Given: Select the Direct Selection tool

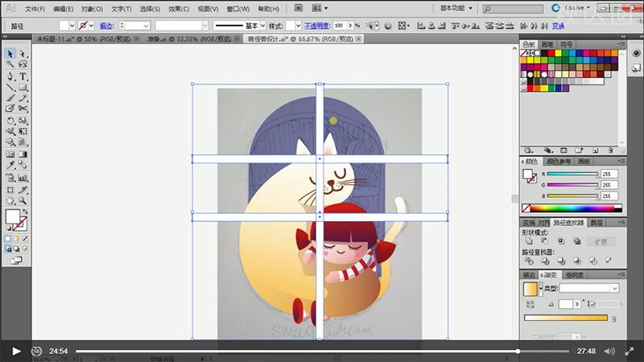Looking at the screenshot, I should pos(23,54).
